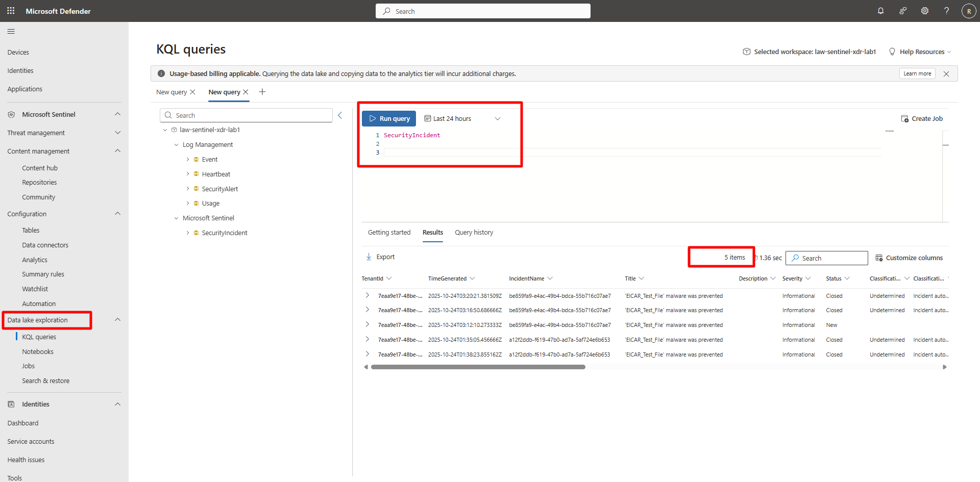Click the calendar icon beside Last 24 hours
980x482 pixels.
428,118
